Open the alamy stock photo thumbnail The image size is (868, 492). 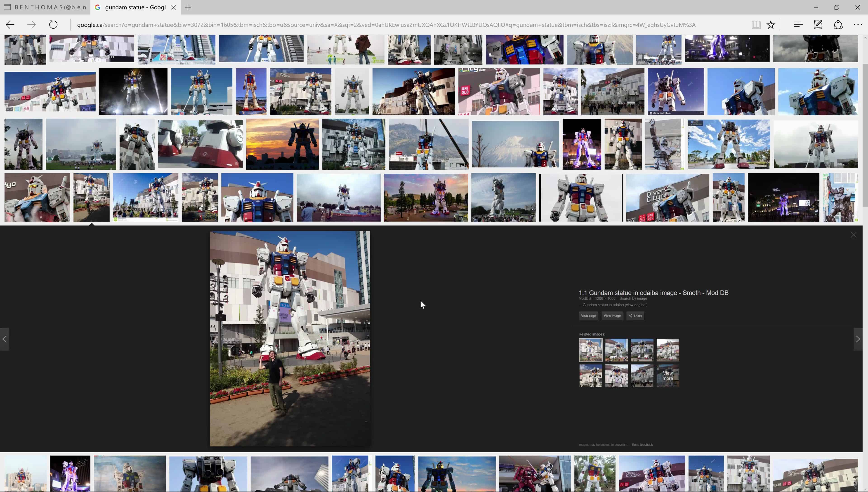click(x=676, y=91)
